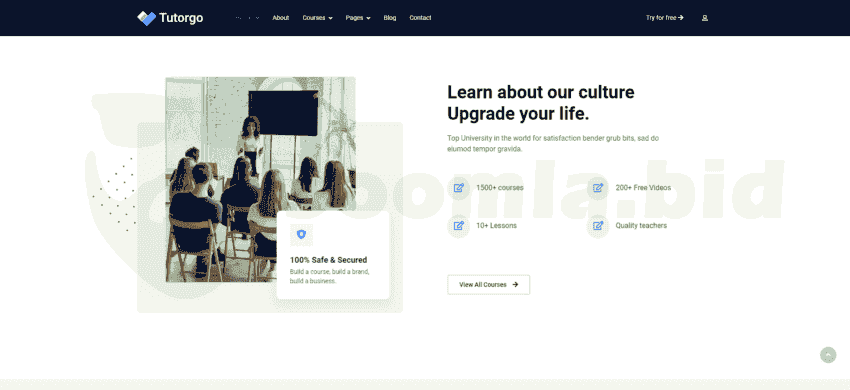This screenshot has width=850, height=390.
Task: Click the back-to-top arrow icon
Action: (828, 355)
